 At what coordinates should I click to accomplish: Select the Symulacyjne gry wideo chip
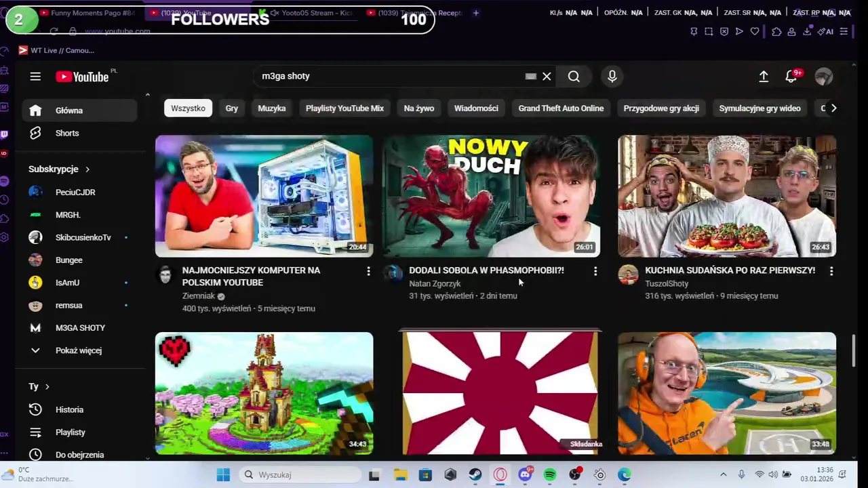coord(759,108)
